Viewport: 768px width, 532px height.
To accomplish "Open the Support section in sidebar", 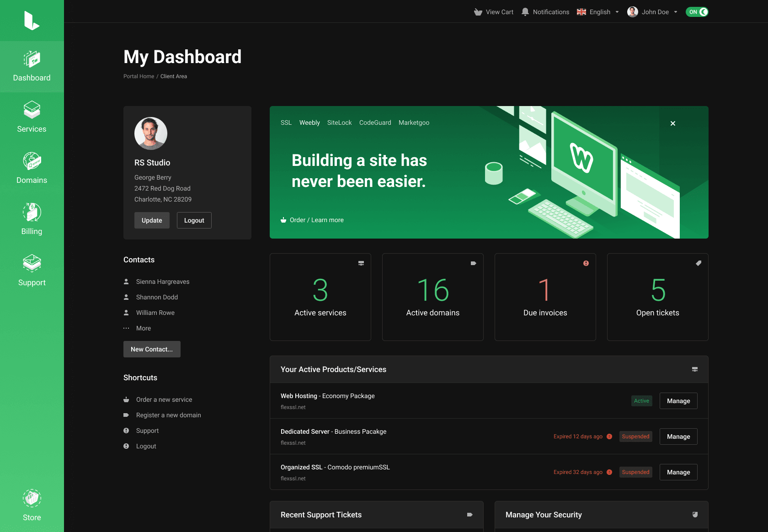I will (x=32, y=271).
